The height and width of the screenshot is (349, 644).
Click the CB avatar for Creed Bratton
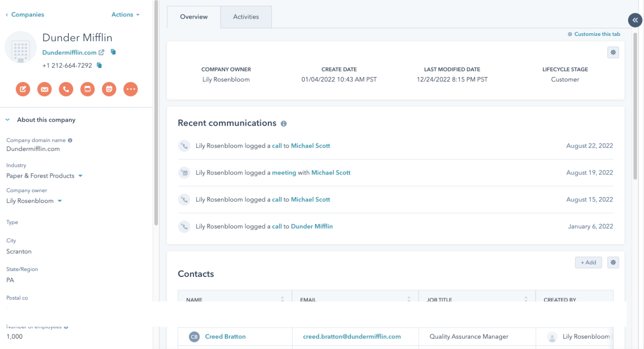pos(194,337)
